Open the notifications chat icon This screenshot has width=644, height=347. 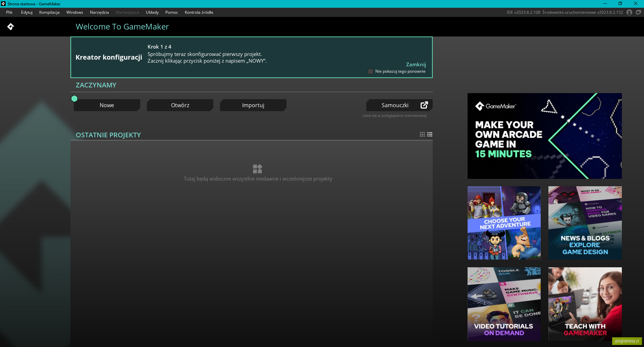coord(638,12)
